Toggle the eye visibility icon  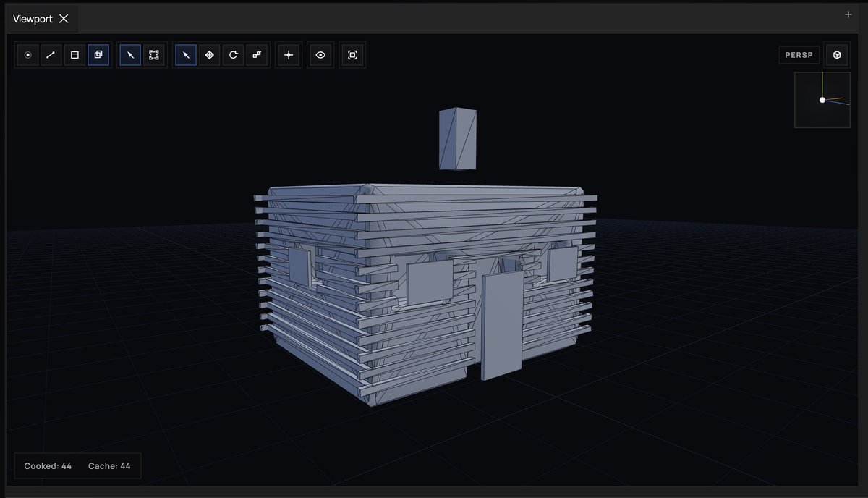320,55
